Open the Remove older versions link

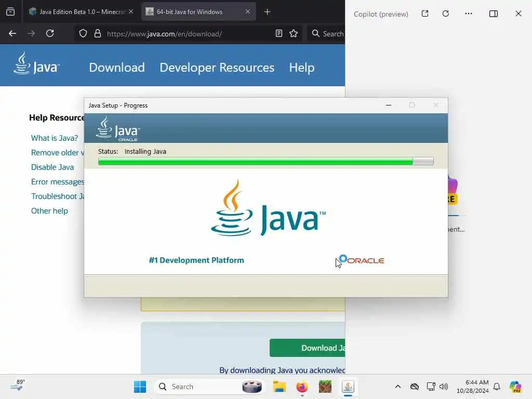point(58,153)
